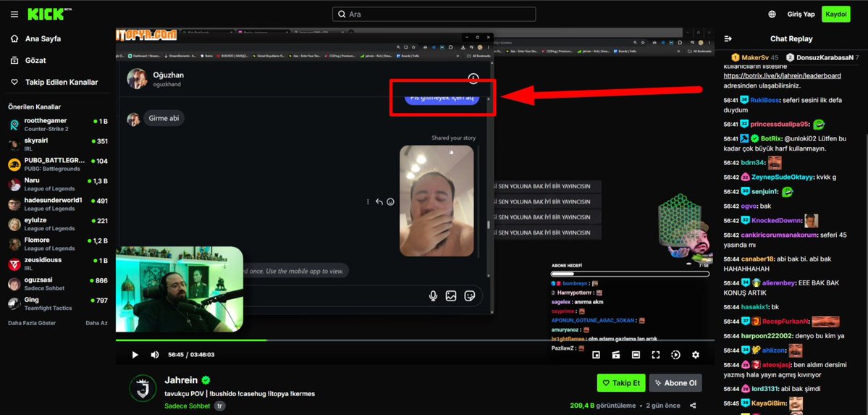This screenshot has width=868, height=415.
Task: Open Naru's League of Legends channel
Action: [x=58, y=185]
